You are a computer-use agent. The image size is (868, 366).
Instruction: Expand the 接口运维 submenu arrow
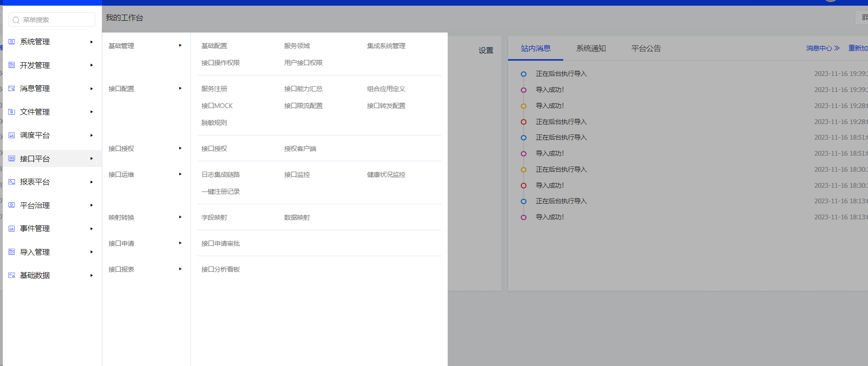pos(180,174)
